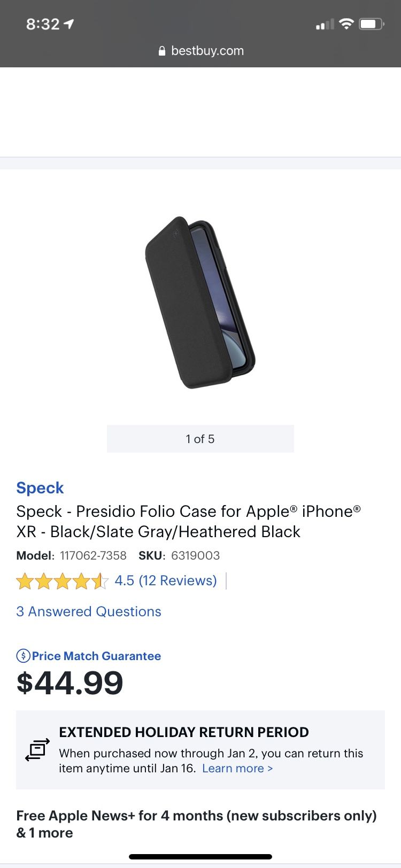Tap the 8:32 clock in status bar
The height and width of the screenshot is (868, 401).
[43, 24]
